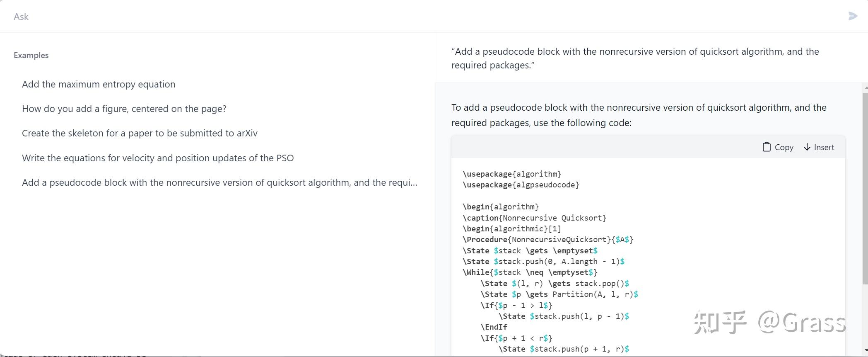Select the PSO velocity and position equations example

(x=158, y=158)
